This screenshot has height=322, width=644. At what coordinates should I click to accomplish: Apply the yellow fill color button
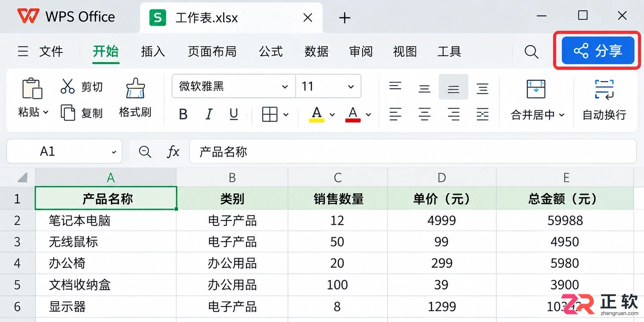(x=317, y=114)
